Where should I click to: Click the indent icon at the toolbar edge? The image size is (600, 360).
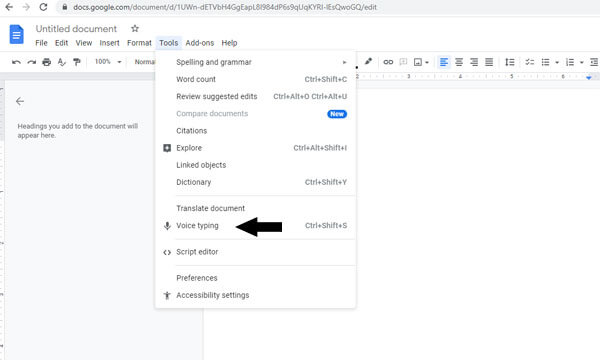(x=594, y=62)
